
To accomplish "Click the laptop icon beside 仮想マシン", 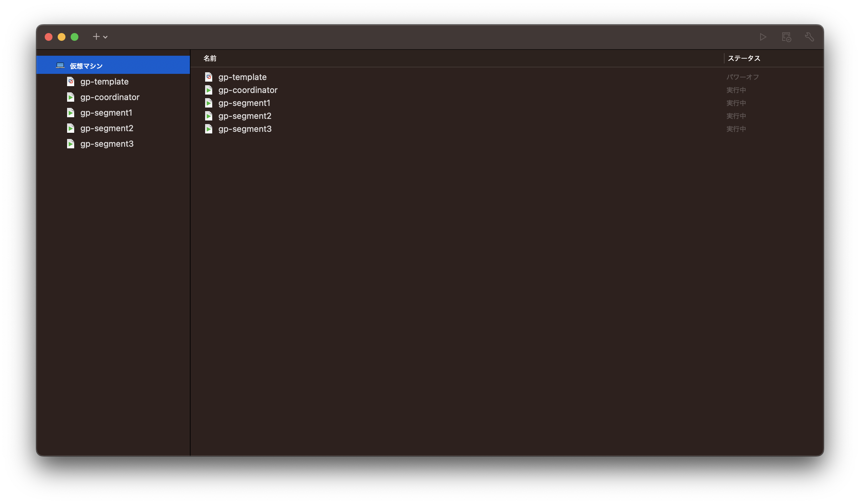I will tap(60, 65).
